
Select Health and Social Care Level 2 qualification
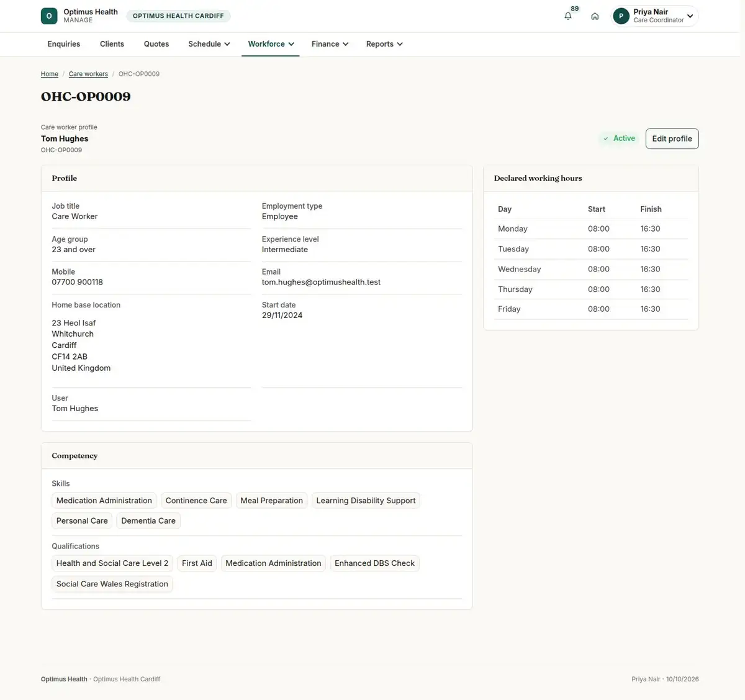[112, 563]
